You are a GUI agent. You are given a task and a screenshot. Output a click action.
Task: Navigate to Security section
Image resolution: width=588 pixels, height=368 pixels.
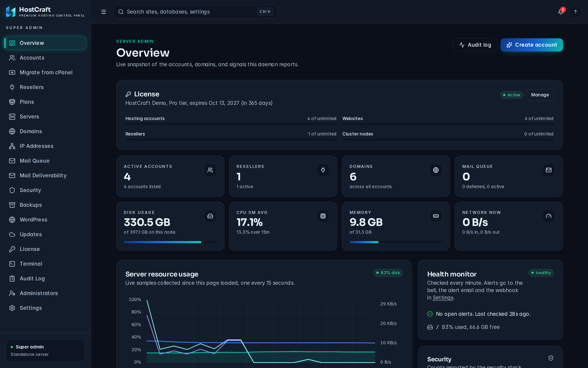tap(45, 190)
